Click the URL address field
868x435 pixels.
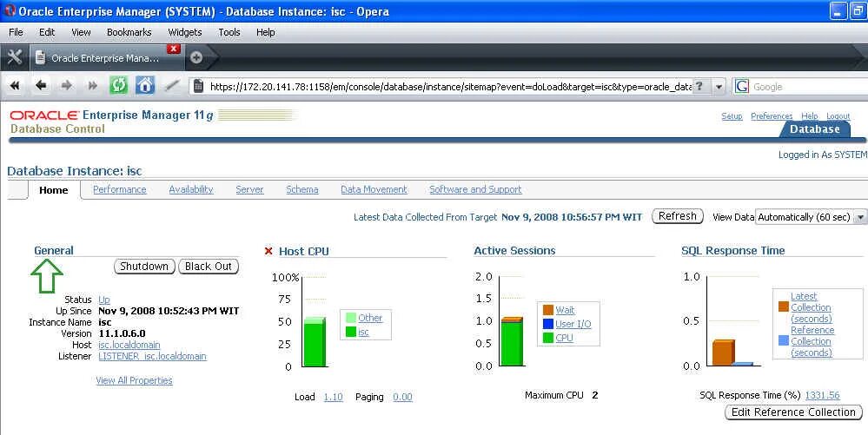451,86
